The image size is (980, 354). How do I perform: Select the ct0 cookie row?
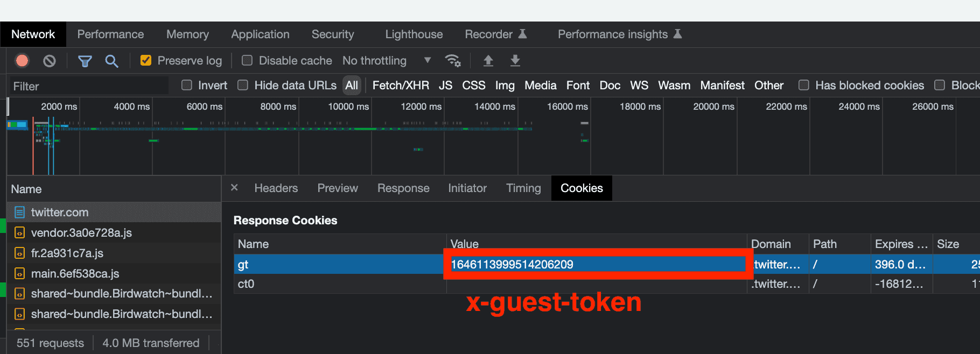point(339,284)
